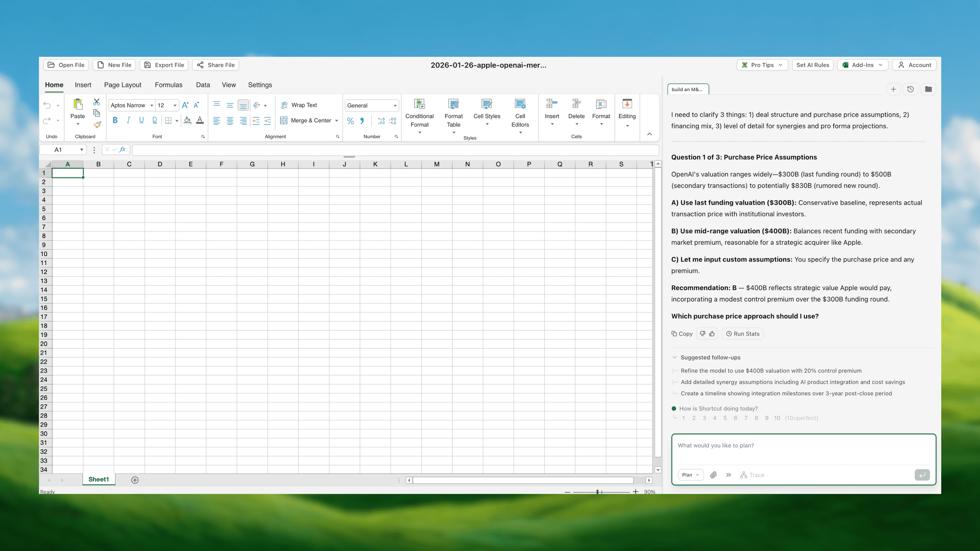Open the Aptos Narrow font dropdown
This screenshot has height=551, width=980.
[x=151, y=105]
